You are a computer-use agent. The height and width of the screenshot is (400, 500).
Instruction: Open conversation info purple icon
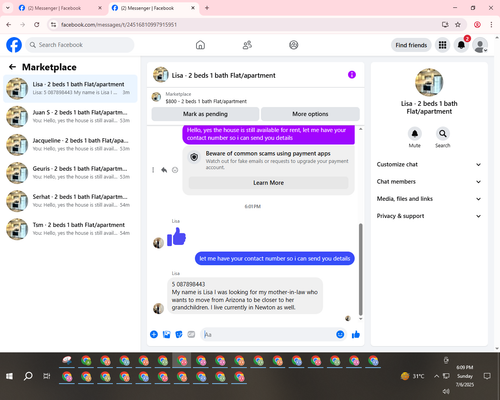click(x=352, y=75)
